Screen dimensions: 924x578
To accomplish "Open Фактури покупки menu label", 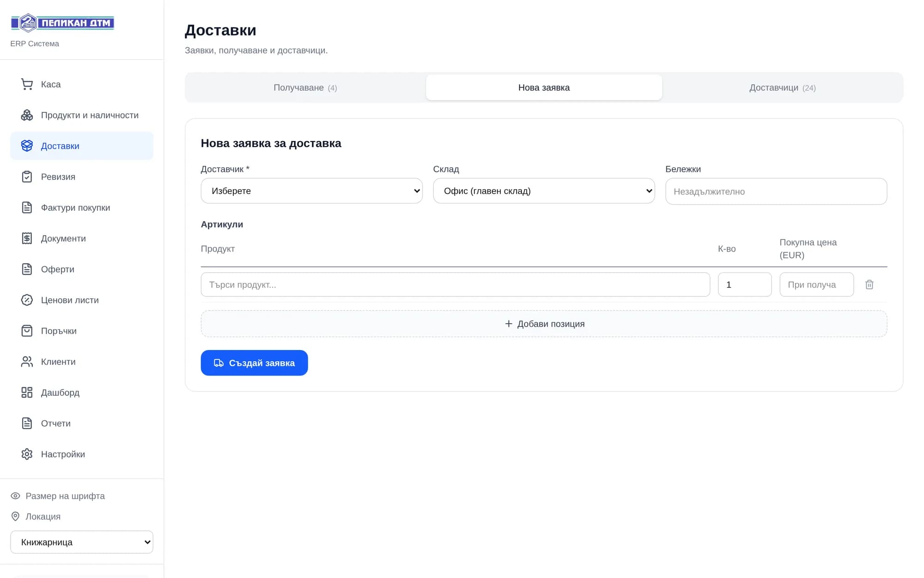I will 76,208.
